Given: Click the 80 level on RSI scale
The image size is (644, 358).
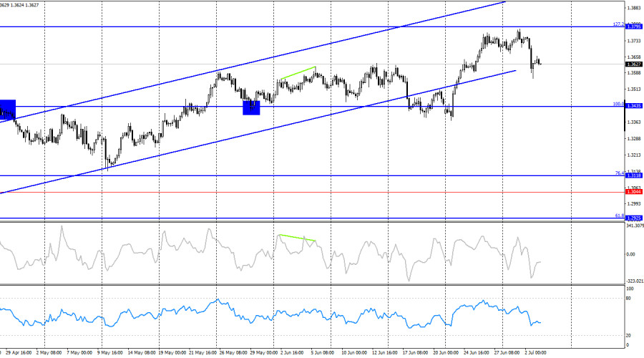Looking at the screenshot, I should 628,298.
